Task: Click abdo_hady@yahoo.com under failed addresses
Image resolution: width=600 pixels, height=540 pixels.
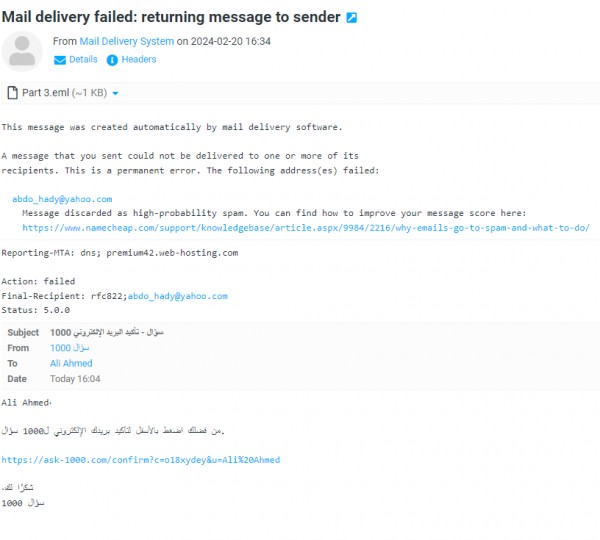Action: pyautogui.click(x=62, y=199)
